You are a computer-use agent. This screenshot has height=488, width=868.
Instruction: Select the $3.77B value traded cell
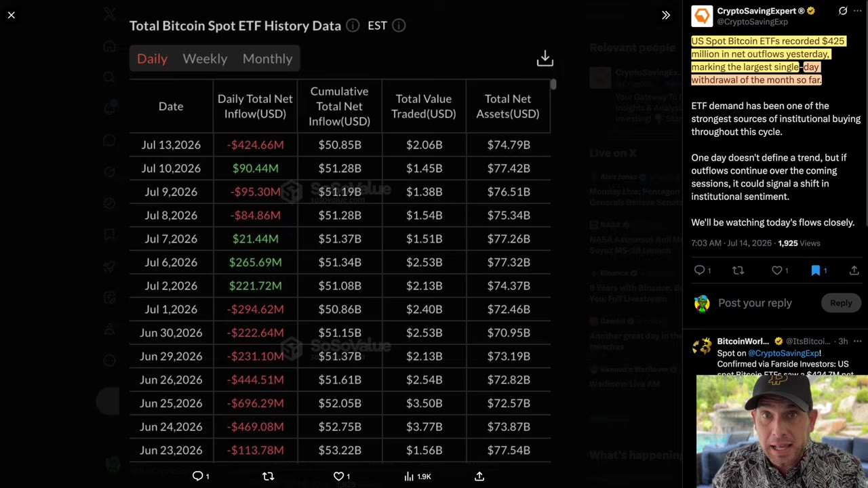coord(425,427)
